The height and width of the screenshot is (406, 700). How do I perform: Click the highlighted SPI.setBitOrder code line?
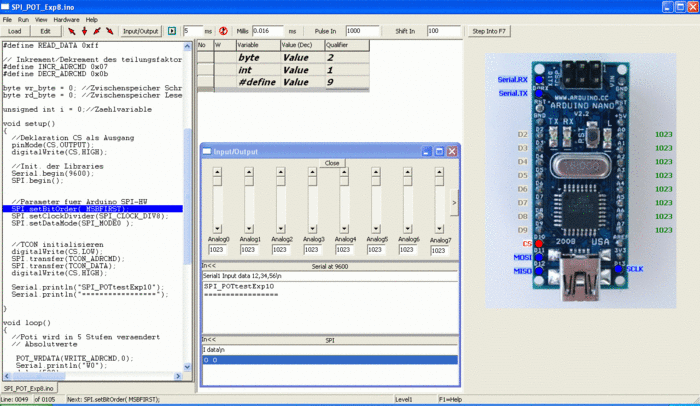coord(92,209)
